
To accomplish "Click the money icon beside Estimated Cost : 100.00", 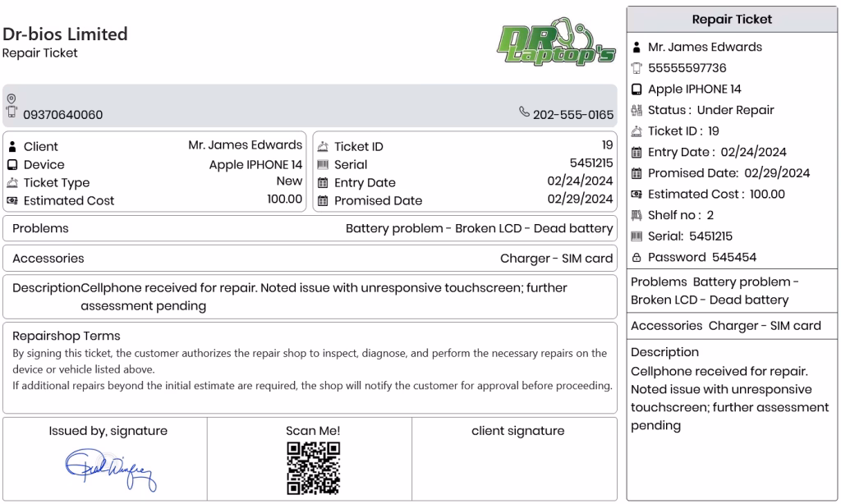I will 636,194.
